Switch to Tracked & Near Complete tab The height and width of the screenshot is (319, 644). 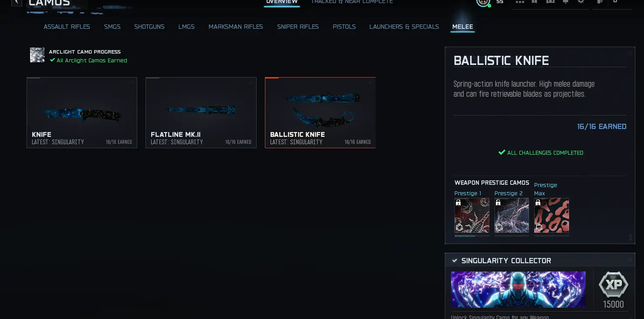[352, 2]
